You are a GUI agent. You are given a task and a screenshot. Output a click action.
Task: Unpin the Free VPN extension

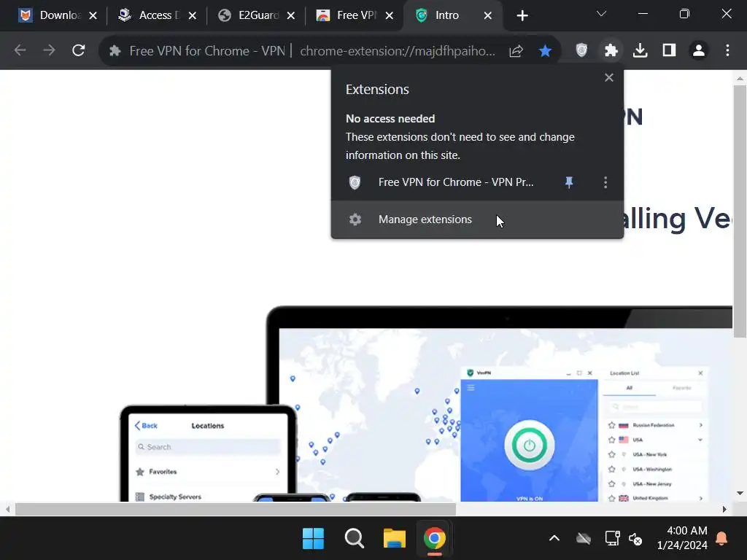tap(569, 182)
